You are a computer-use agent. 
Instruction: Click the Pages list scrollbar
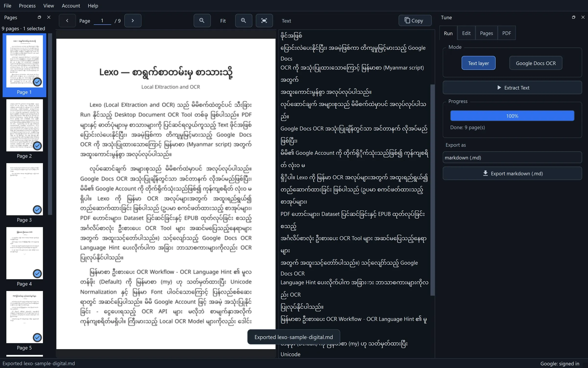(50, 124)
